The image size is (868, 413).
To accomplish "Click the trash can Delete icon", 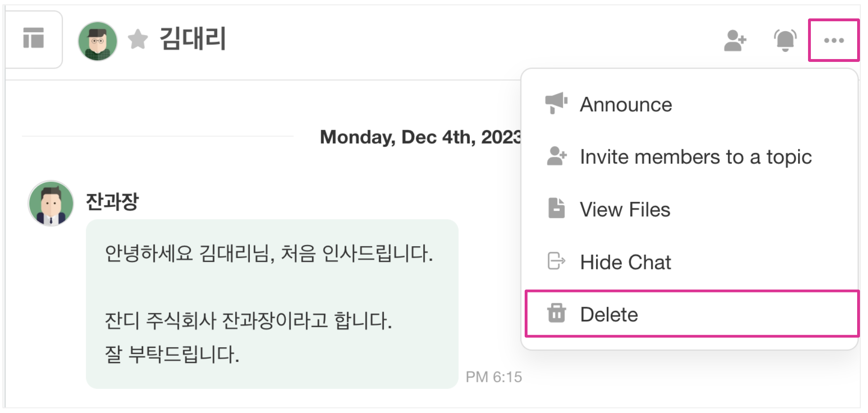I will (x=556, y=313).
